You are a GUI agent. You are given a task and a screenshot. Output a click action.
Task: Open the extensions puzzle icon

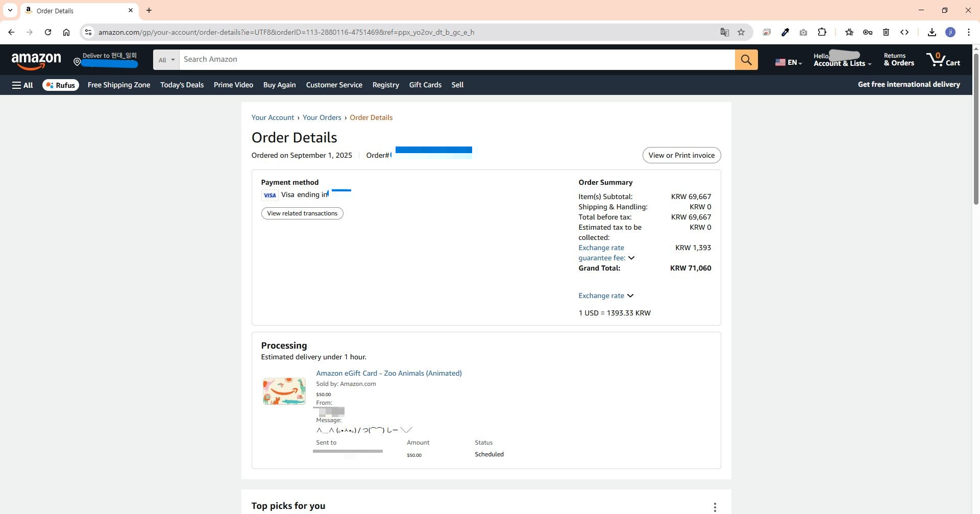click(822, 32)
